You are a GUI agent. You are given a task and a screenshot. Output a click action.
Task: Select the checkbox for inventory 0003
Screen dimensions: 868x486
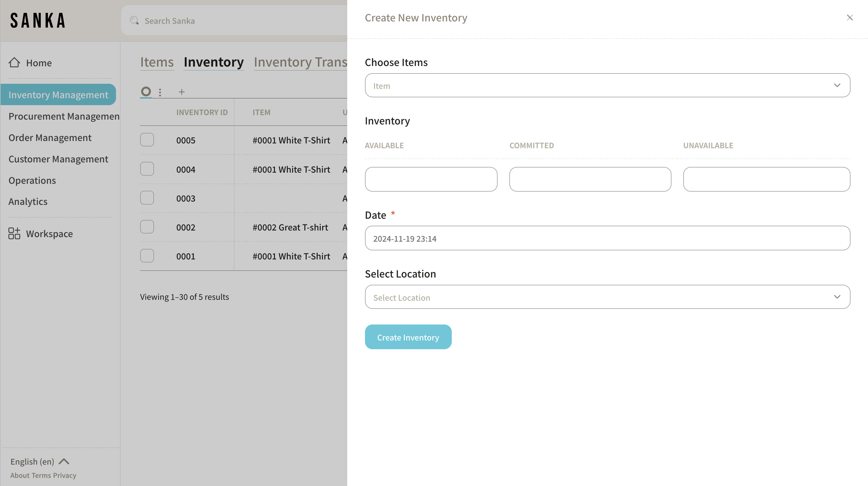pyautogui.click(x=147, y=198)
